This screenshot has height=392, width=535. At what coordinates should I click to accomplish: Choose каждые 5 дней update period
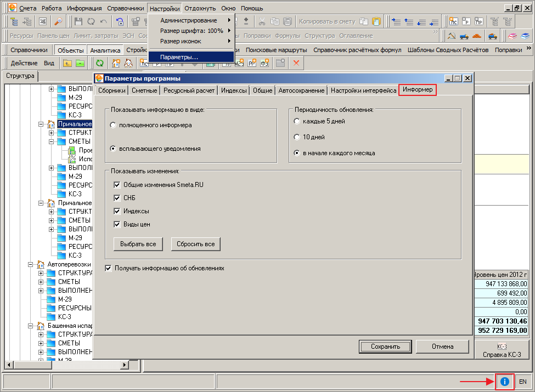[297, 121]
